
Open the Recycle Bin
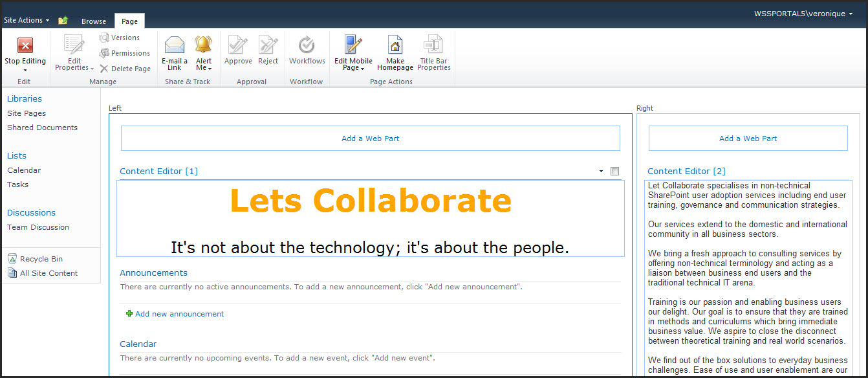pos(41,259)
